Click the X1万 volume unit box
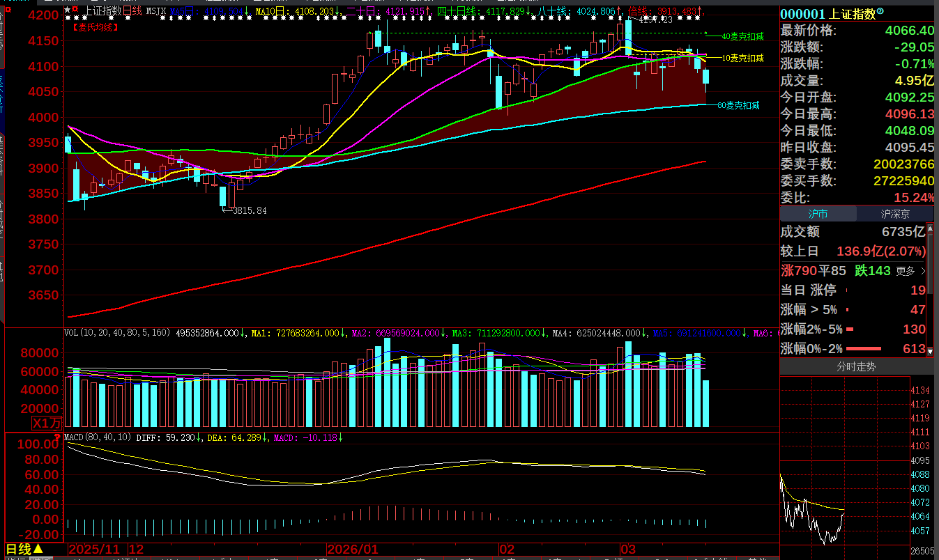 point(47,423)
